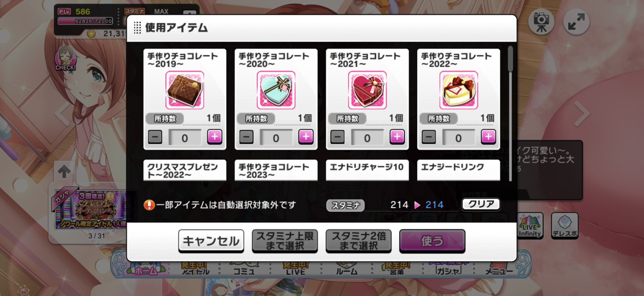Click the 2021 chocolate quantity field
The height and width of the screenshot is (296, 644).
click(367, 137)
